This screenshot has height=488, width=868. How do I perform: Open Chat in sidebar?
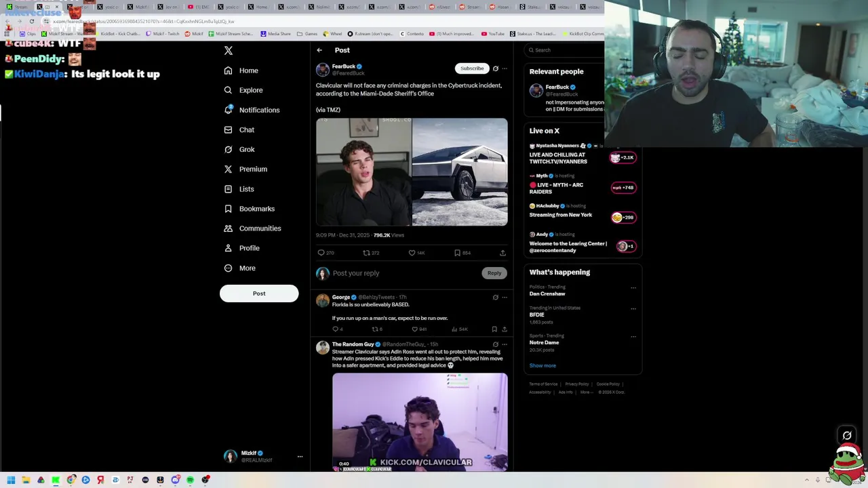pyautogui.click(x=239, y=129)
